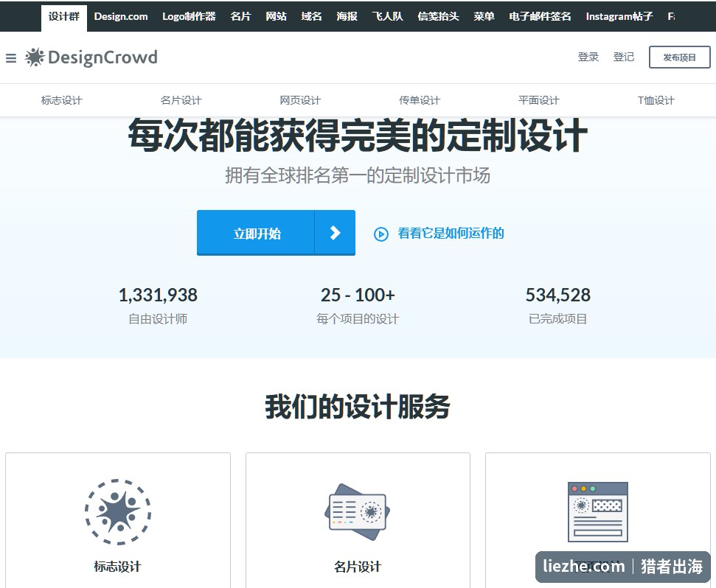The image size is (716, 588).
Task: Open 标志设计 in the category navigation
Action: click(x=62, y=100)
